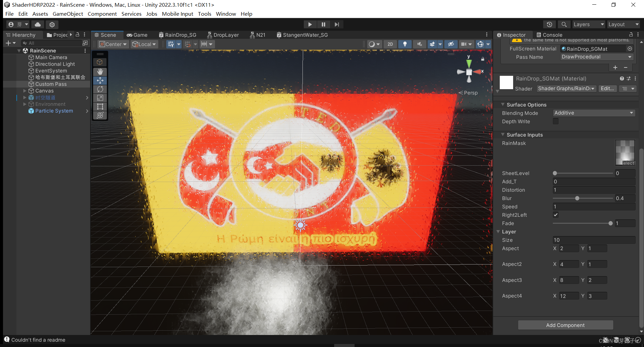This screenshot has height=347, width=644.
Task: Switch to the RainDrop_SG tab
Action: (178, 35)
